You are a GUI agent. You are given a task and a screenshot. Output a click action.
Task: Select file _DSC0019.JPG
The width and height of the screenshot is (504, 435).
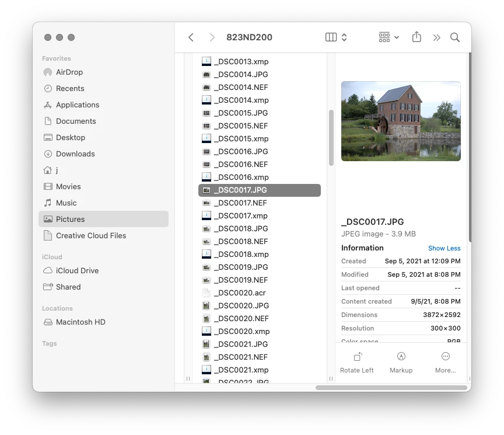(260, 267)
